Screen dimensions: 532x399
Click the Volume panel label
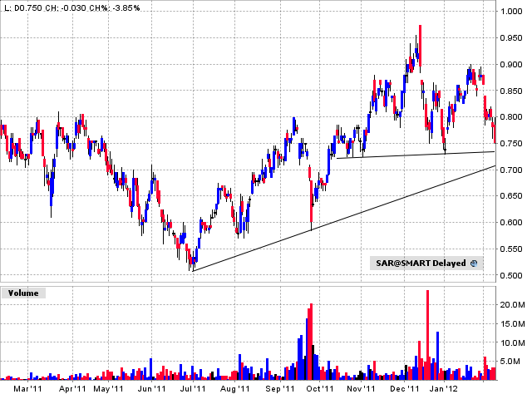(x=23, y=293)
